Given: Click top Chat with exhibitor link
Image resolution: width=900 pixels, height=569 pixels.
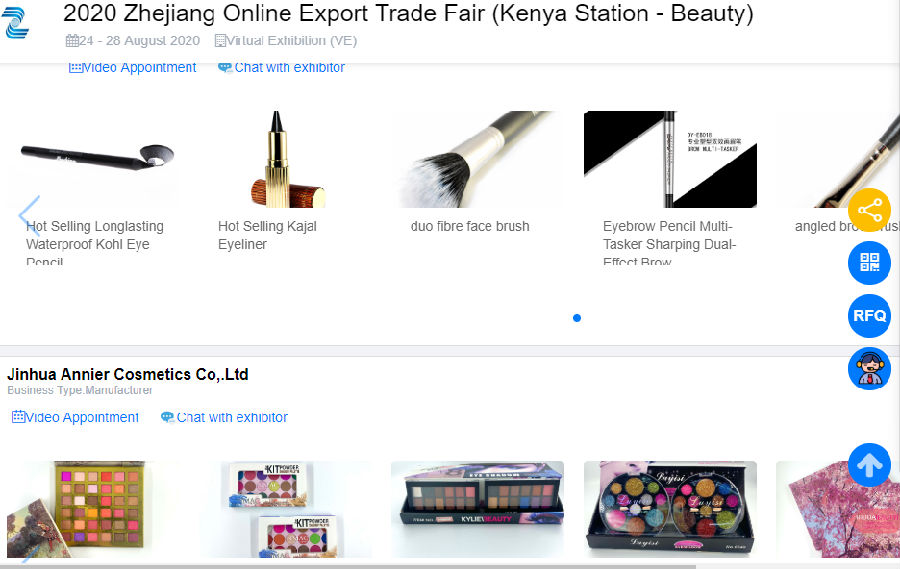Looking at the screenshot, I should tap(281, 67).
